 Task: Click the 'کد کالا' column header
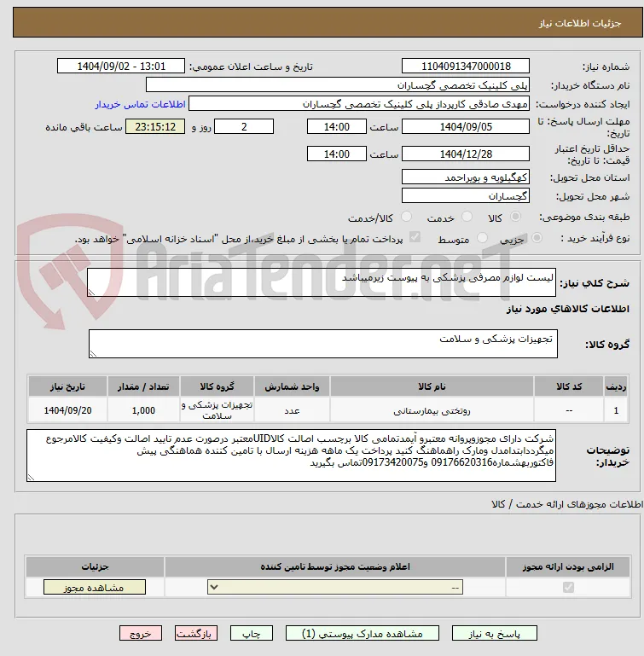[569, 386]
